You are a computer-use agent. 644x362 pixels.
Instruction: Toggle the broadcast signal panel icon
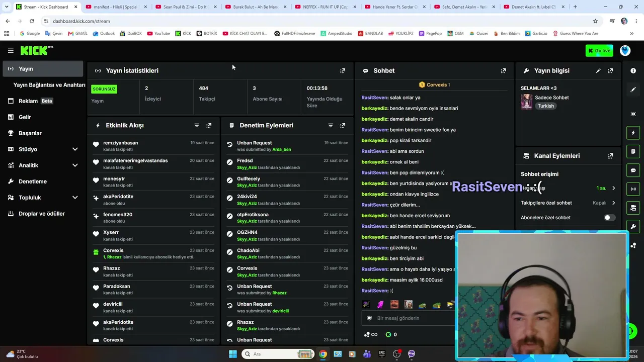(633, 189)
